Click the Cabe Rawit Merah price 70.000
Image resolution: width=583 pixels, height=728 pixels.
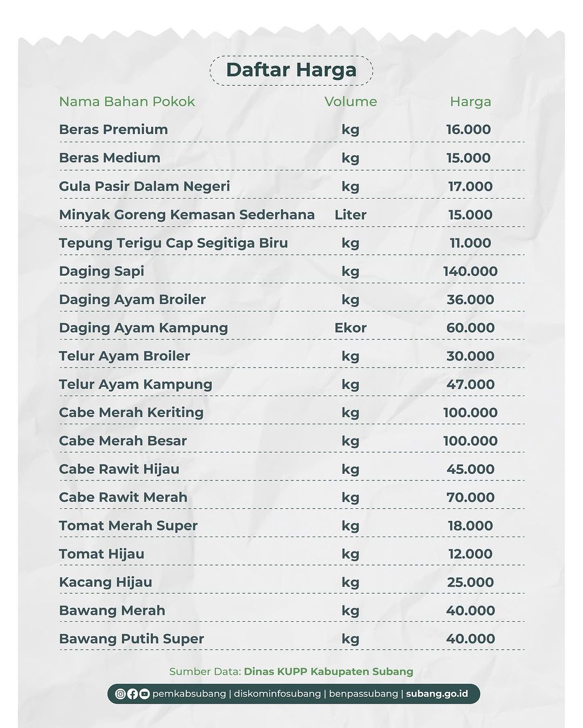click(471, 497)
